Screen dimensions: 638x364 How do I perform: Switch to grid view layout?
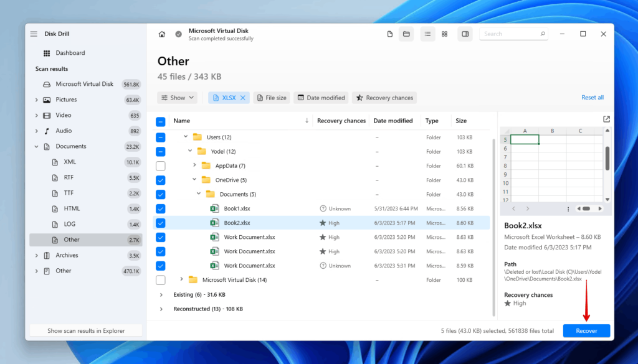444,34
